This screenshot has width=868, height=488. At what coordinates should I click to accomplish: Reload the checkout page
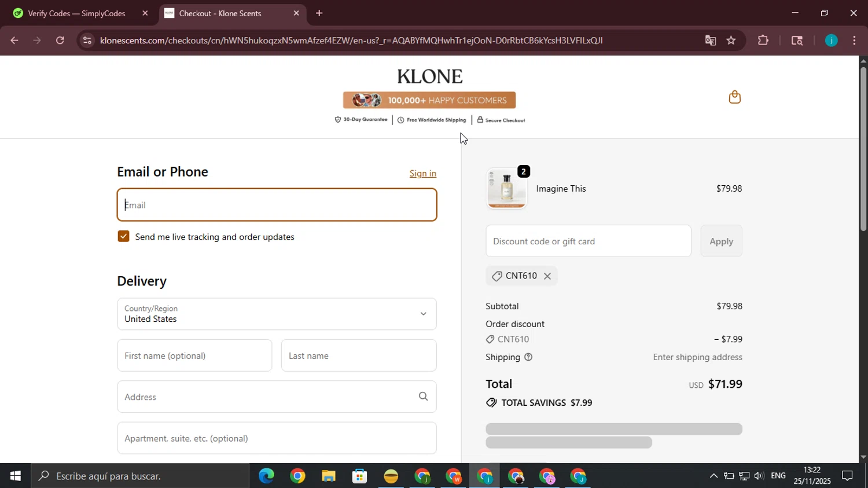60,41
